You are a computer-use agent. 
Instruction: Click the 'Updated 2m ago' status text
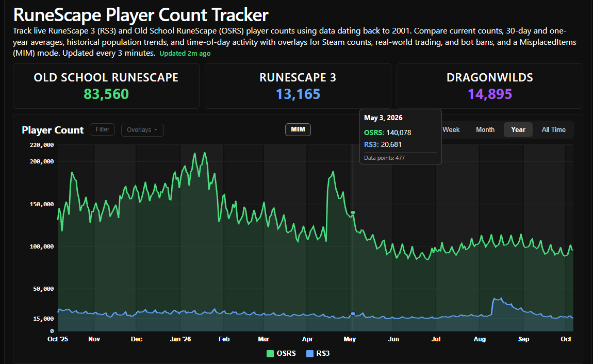[x=185, y=53]
